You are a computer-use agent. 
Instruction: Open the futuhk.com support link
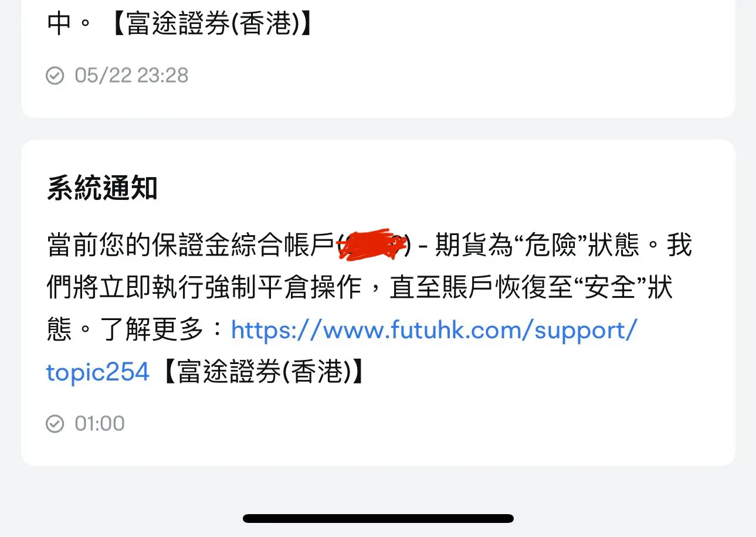(x=433, y=331)
